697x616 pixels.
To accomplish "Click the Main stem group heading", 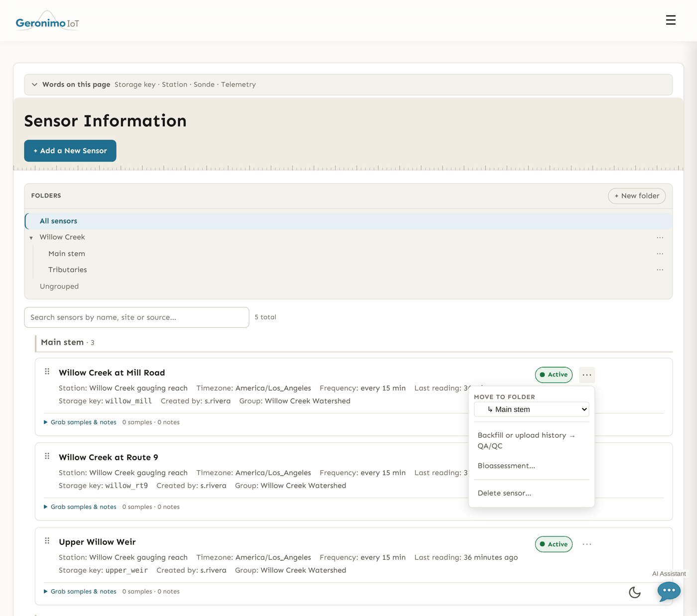I will point(62,342).
